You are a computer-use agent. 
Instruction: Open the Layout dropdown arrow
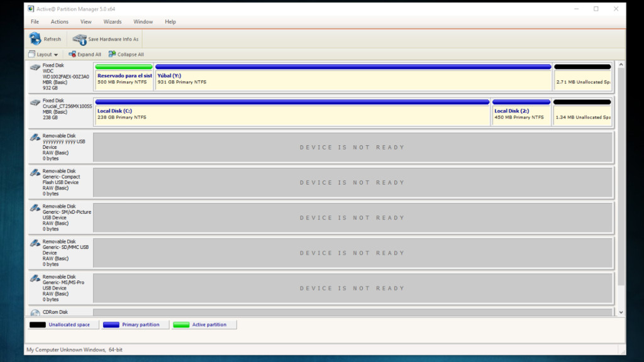click(x=56, y=55)
